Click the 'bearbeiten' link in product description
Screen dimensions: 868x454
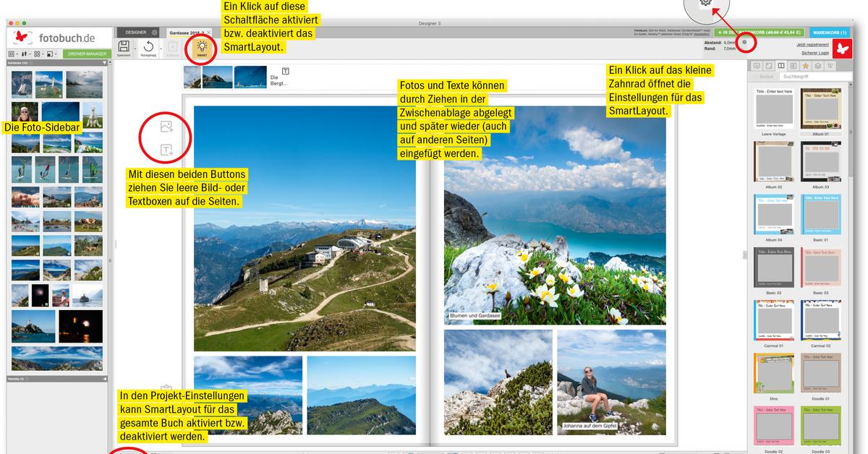pyautogui.click(x=702, y=34)
